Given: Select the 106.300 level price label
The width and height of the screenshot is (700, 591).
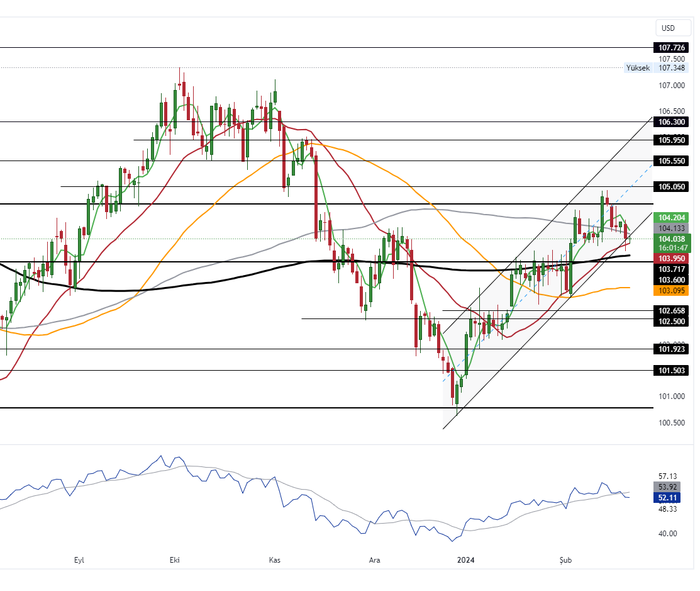Looking at the screenshot, I should pos(671,122).
